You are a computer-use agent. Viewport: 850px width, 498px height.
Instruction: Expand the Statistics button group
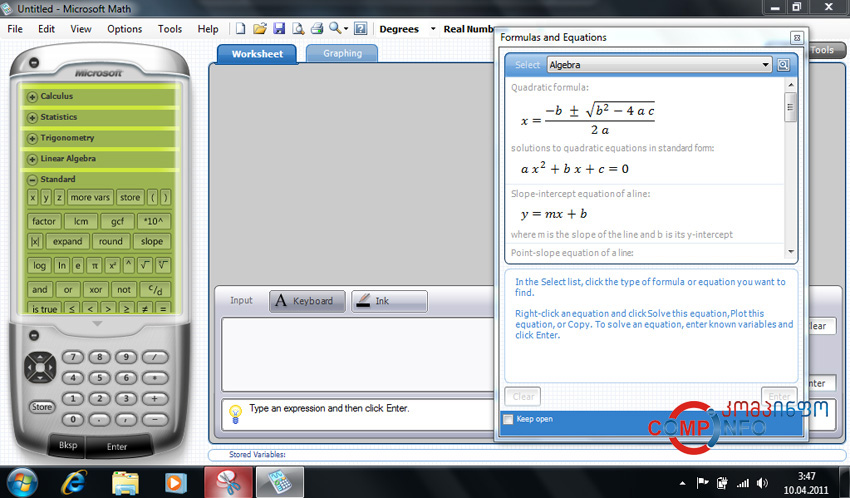32,117
